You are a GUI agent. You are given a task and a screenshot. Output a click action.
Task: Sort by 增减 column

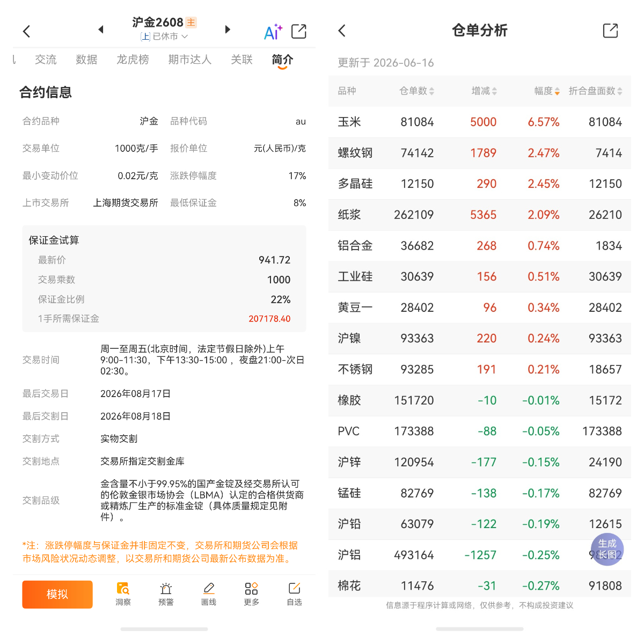pyautogui.click(x=484, y=91)
